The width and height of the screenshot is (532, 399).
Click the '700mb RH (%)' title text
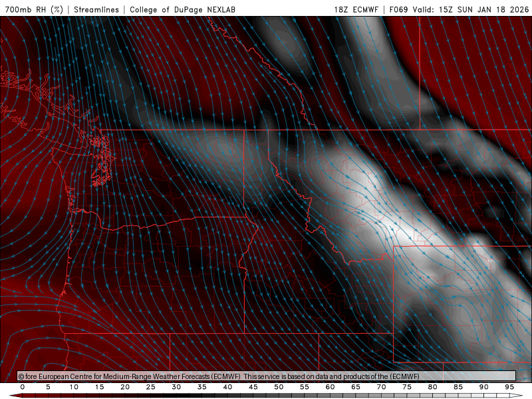pos(35,9)
